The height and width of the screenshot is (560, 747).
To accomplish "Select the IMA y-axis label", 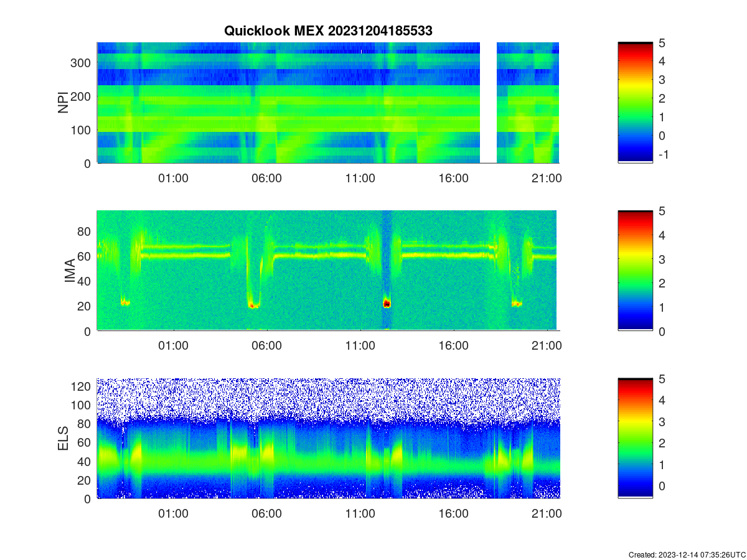I will point(70,271).
